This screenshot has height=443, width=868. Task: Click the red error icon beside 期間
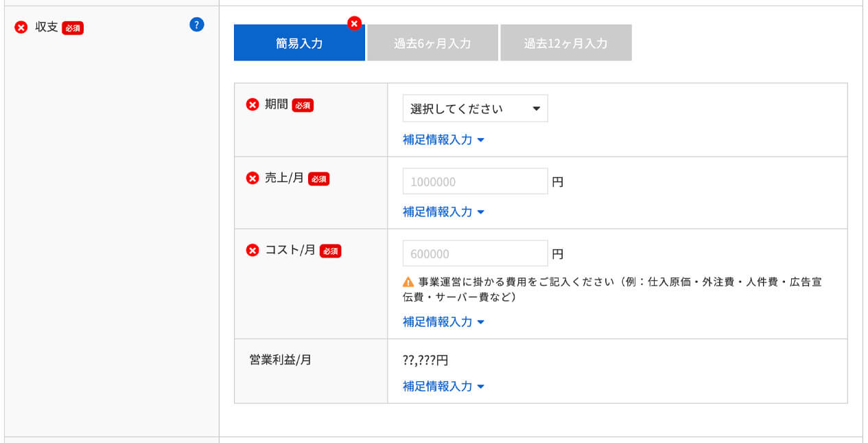coord(253,105)
